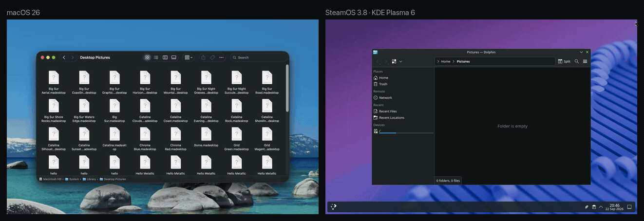The width and height of the screenshot is (644, 221).
Task: Select Big Sur.madesktop file
Action: tap(114, 111)
